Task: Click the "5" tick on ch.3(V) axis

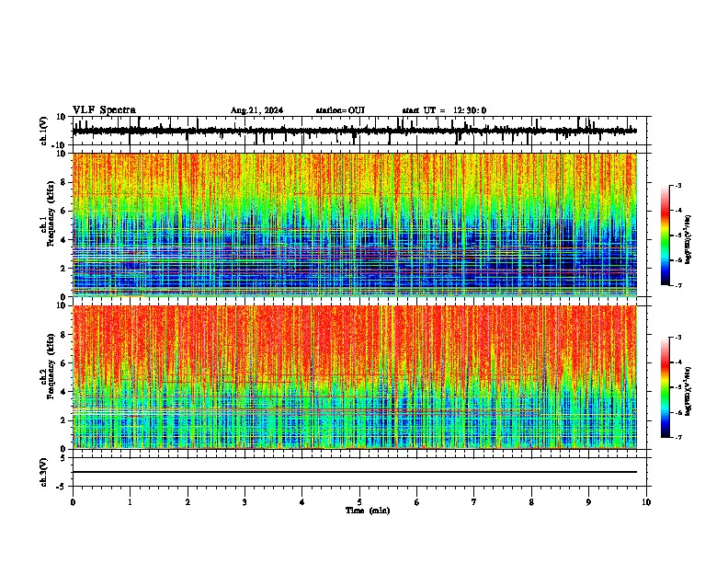Action: (64, 458)
